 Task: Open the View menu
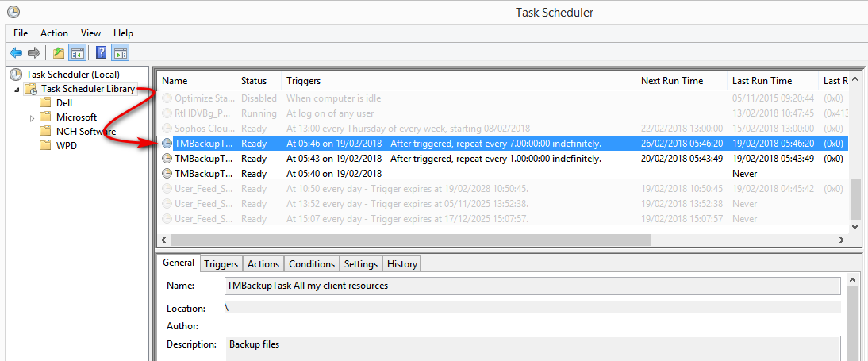(90, 33)
